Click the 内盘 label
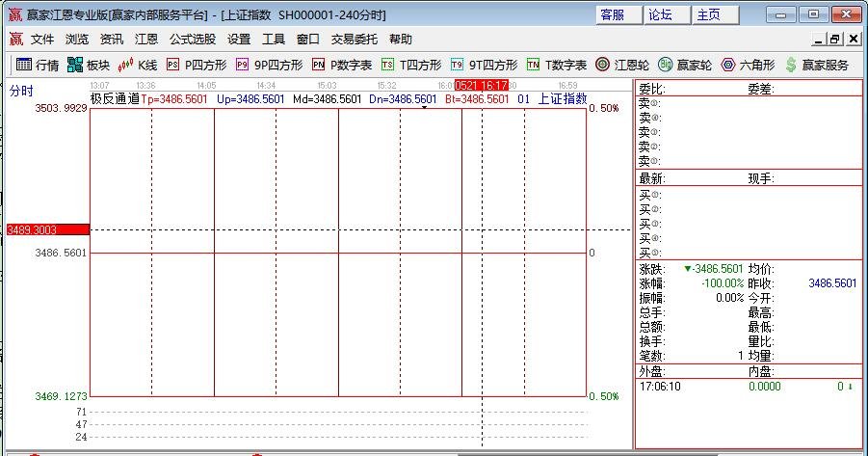The height and width of the screenshot is (456, 868). [x=761, y=371]
